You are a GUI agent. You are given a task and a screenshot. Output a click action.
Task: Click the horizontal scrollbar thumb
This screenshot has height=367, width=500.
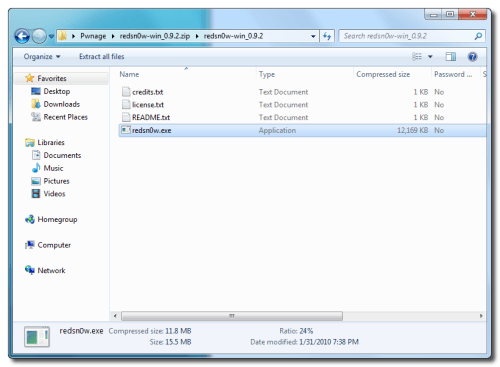click(232, 316)
